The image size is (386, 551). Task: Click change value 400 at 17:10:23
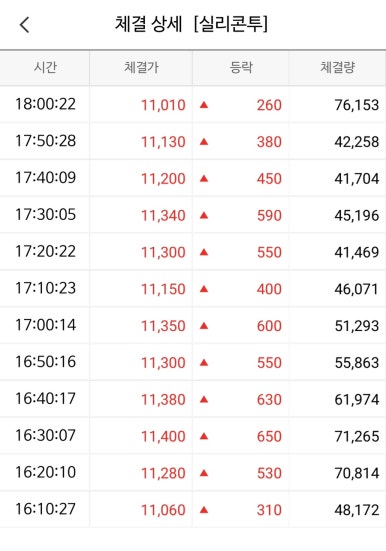pos(269,289)
